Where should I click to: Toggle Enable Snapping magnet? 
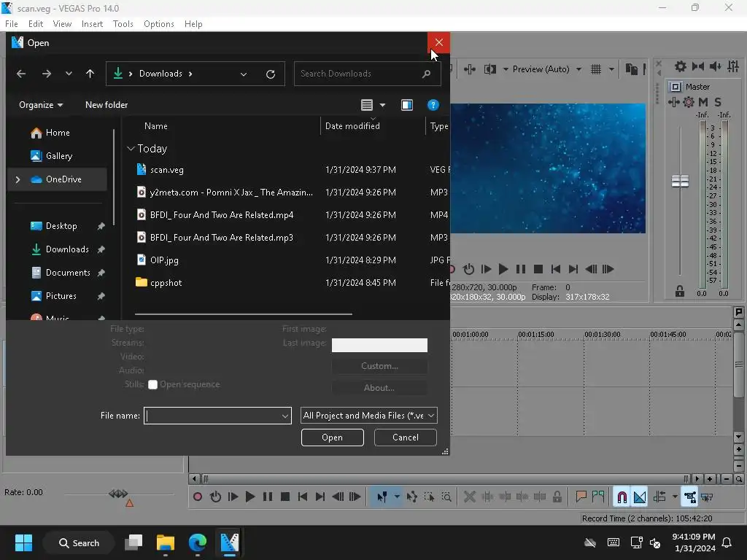pos(622,497)
